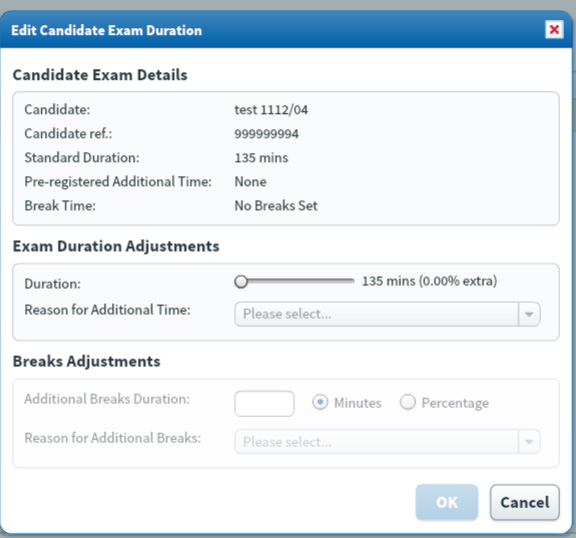Screen dimensions: 576x538
Task: Confirm changes with the OK button
Action: pyautogui.click(x=447, y=502)
